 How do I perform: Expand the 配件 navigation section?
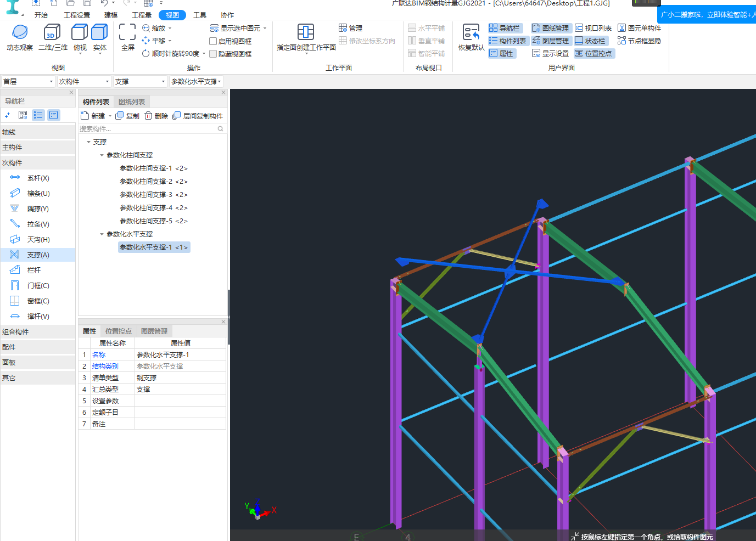point(37,347)
